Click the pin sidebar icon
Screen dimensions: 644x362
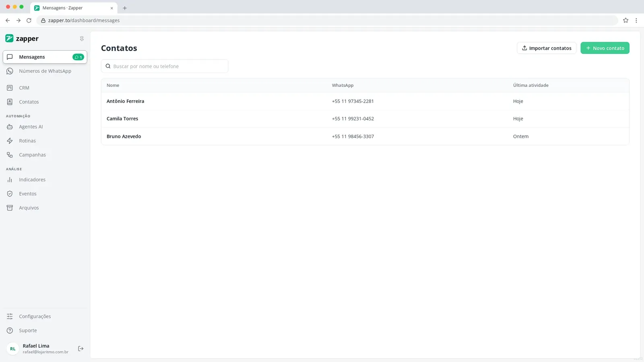coord(82,39)
